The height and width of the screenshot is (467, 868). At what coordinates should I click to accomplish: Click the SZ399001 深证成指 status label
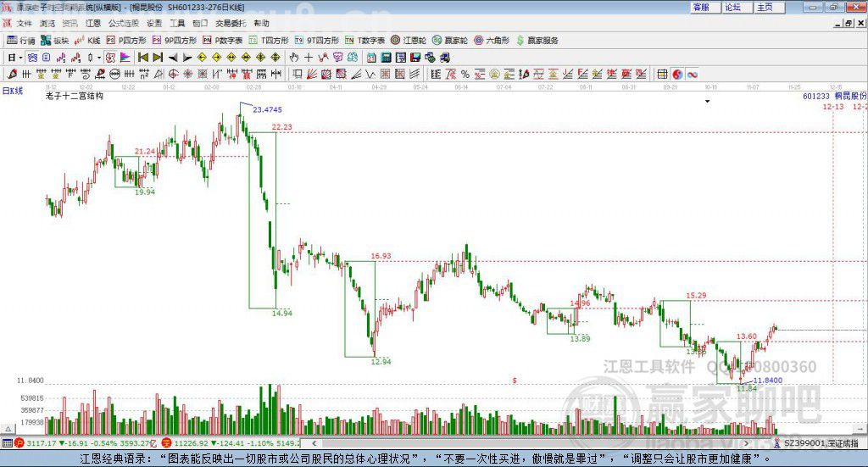821,443
